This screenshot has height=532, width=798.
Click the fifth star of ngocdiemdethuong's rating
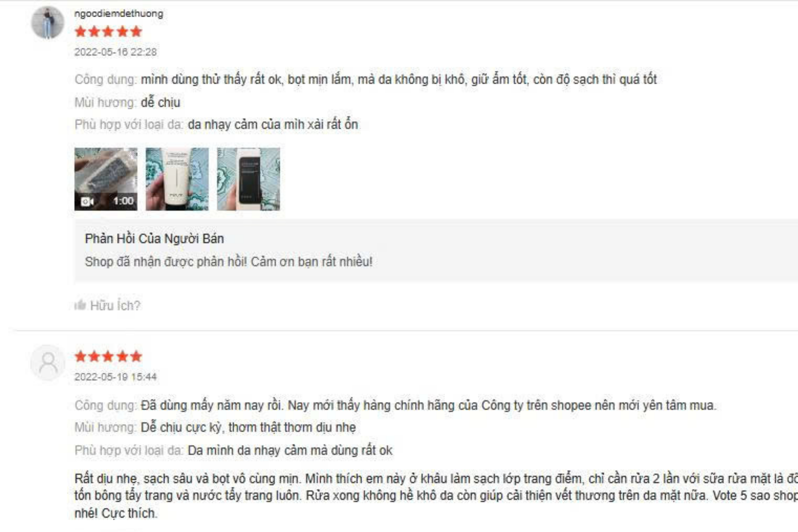[x=136, y=31]
